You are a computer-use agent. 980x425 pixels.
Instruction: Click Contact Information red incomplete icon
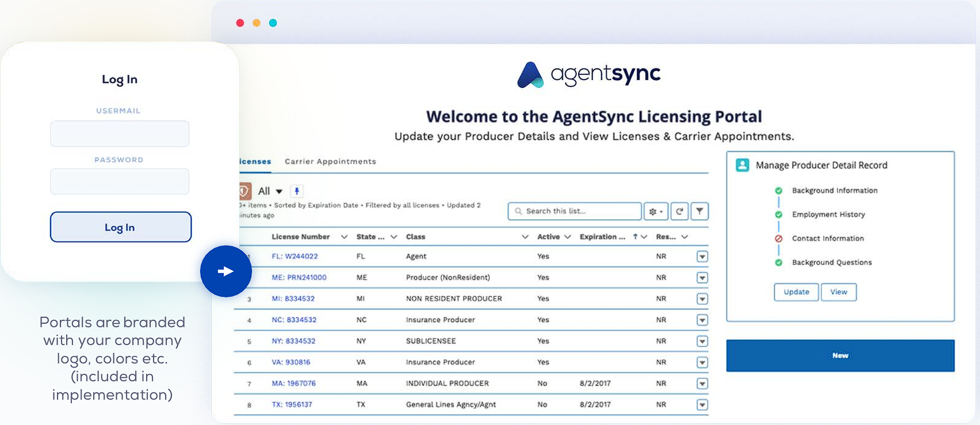click(x=779, y=239)
